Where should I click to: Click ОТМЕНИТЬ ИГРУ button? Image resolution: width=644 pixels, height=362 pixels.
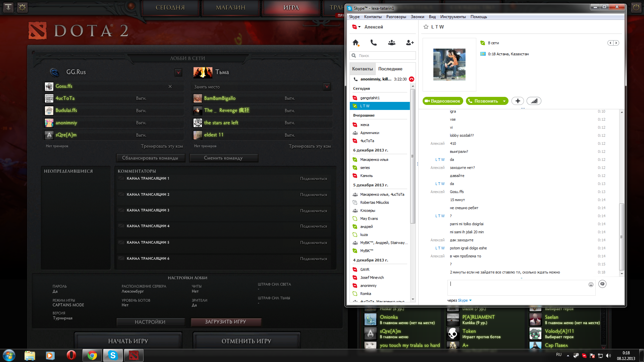pos(247,341)
